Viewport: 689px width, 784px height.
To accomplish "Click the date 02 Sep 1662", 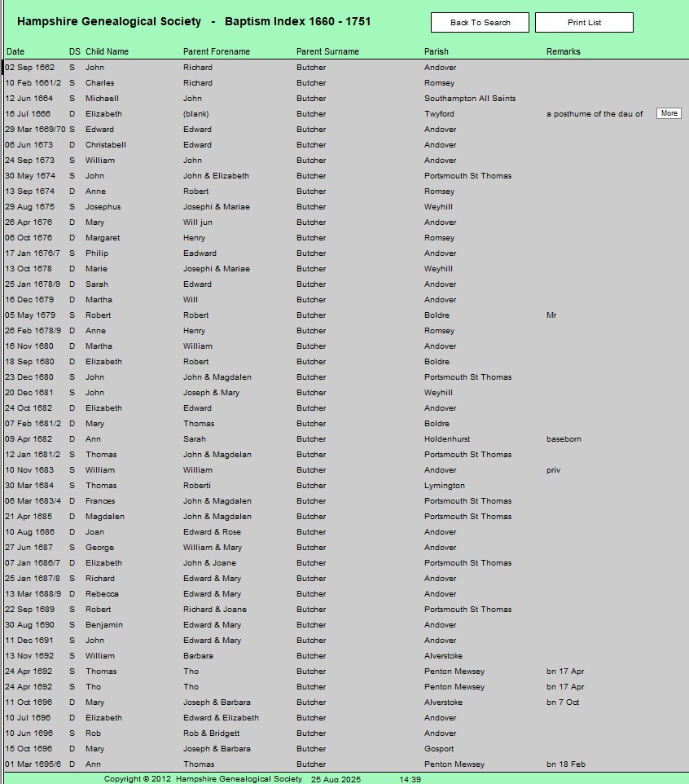I will 32,68.
